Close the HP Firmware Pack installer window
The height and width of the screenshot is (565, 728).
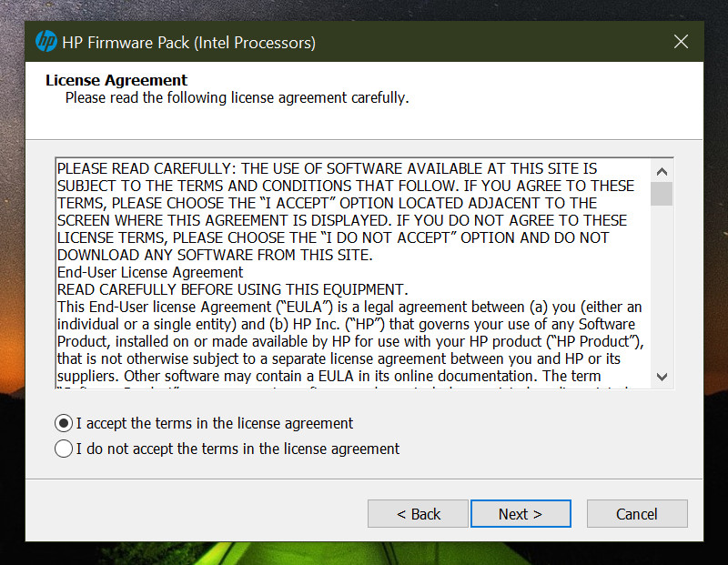(x=680, y=42)
